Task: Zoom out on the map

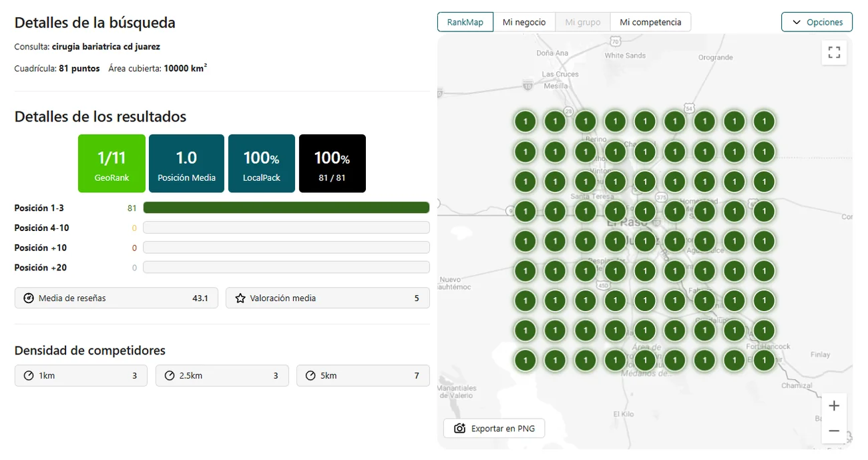Action: click(x=834, y=431)
